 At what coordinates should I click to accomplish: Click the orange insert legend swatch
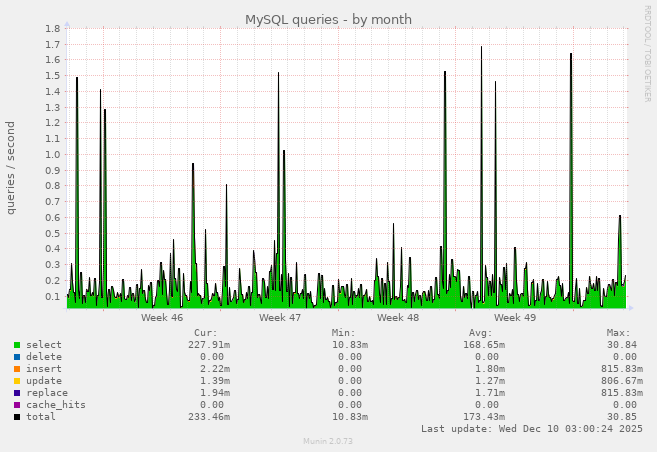[17, 369]
